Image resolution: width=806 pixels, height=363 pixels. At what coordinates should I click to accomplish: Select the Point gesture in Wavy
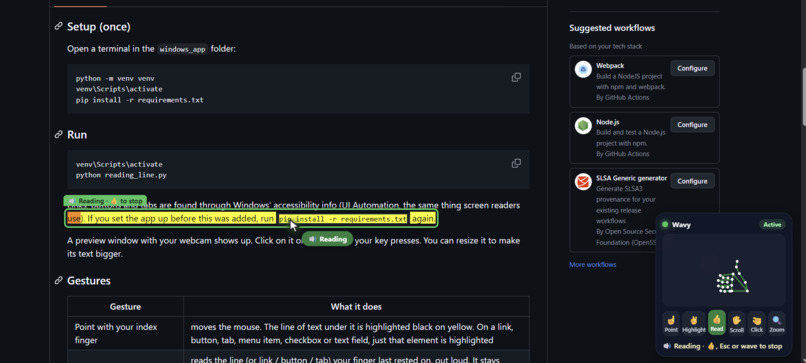click(x=671, y=323)
